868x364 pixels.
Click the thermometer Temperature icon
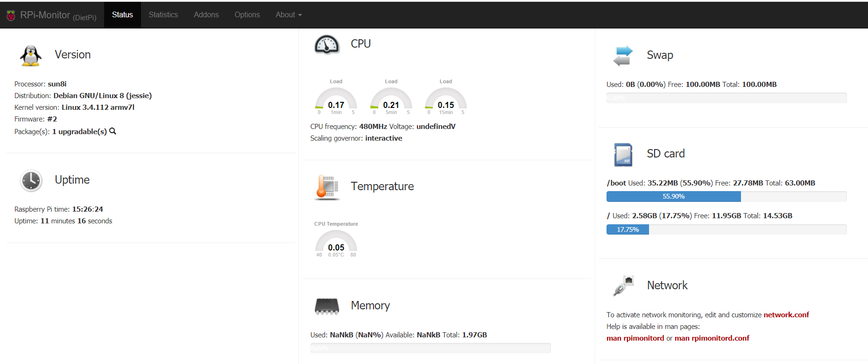click(x=327, y=187)
